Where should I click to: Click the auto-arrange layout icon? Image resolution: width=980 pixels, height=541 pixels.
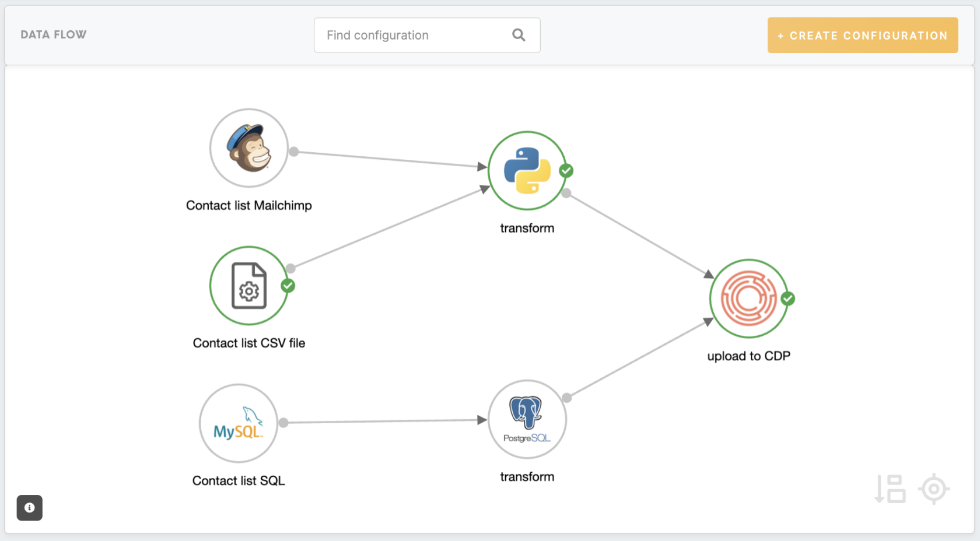pos(890,489)
